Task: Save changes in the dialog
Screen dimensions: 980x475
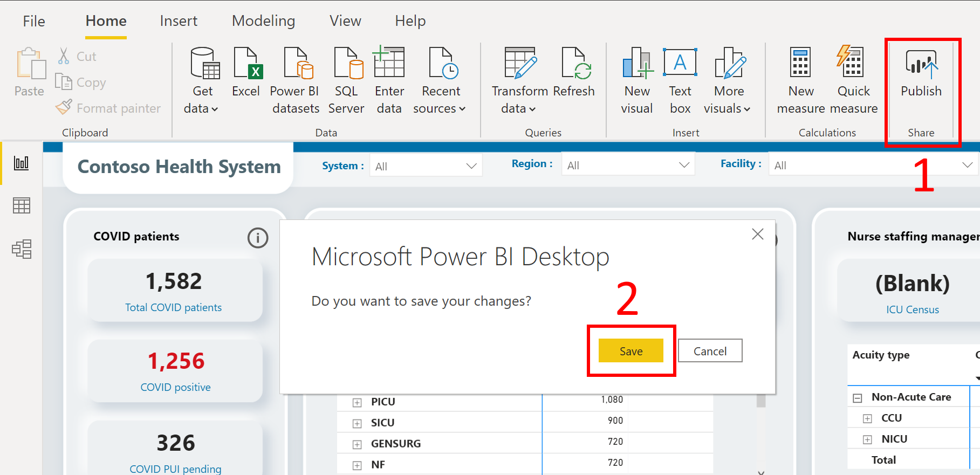Action: (631, 351)
